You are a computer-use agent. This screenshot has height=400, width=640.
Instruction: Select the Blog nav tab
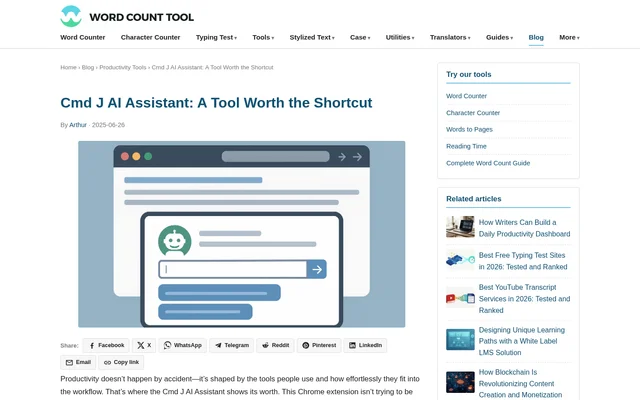tap(536, 37)
